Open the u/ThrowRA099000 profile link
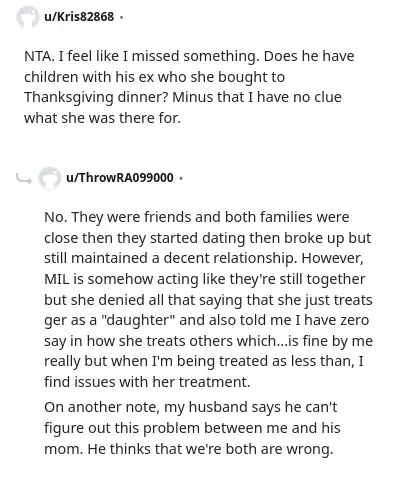This screenshot has width=400, height=484. (120, 178)
